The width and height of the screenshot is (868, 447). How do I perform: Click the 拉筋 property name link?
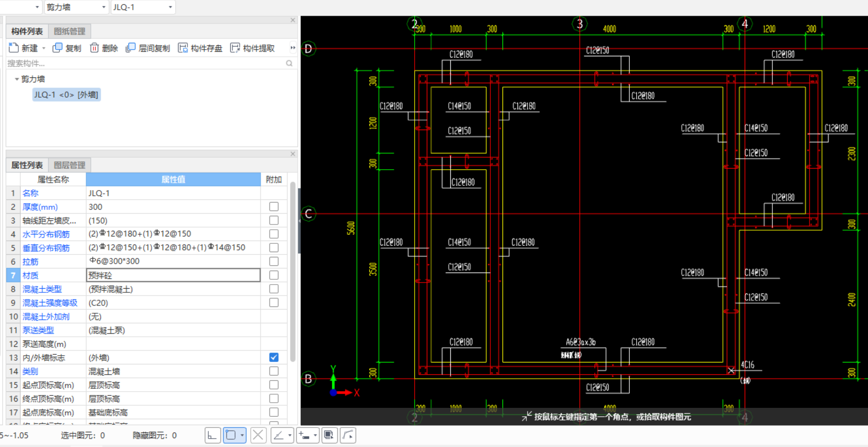(x=30, y=261)
